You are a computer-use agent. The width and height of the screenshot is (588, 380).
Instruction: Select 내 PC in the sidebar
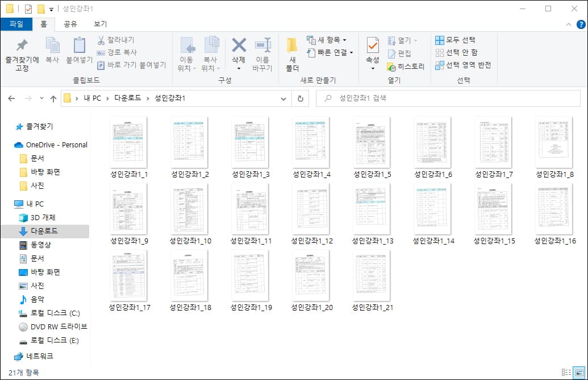pos(29,204)
